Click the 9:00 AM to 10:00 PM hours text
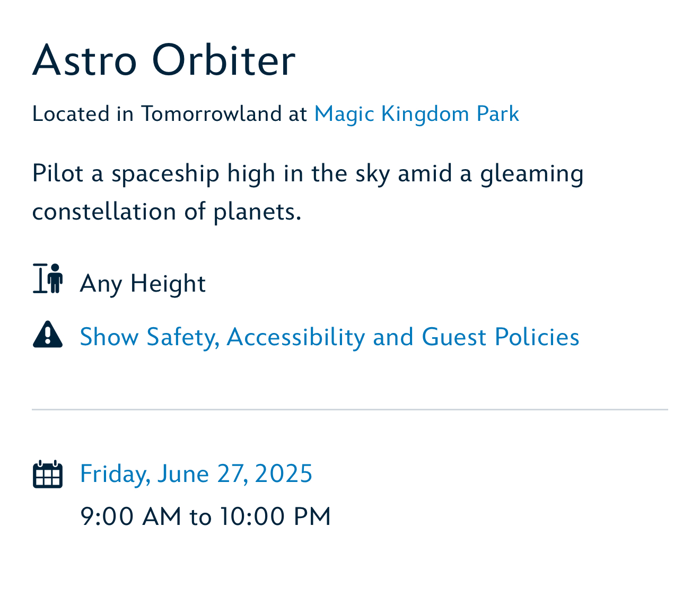Image resolution: width=700 pixels, height=614 pixels. point(205,516)
